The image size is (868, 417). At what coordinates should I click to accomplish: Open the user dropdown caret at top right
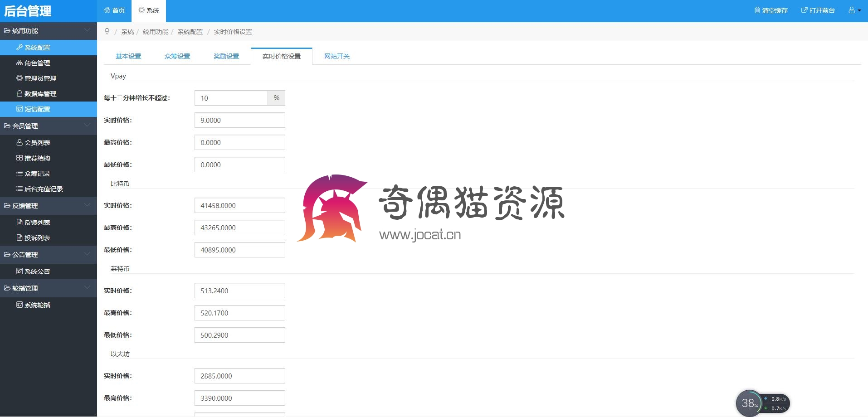(859, 10)
